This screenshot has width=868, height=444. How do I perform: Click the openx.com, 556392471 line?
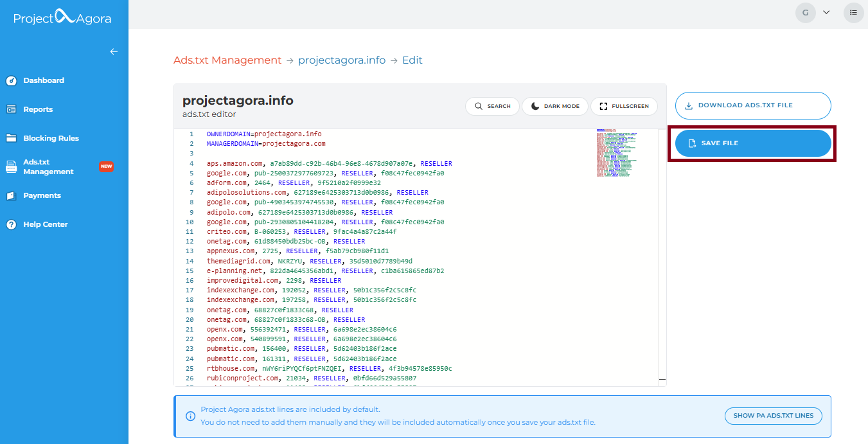click(302, 329)
